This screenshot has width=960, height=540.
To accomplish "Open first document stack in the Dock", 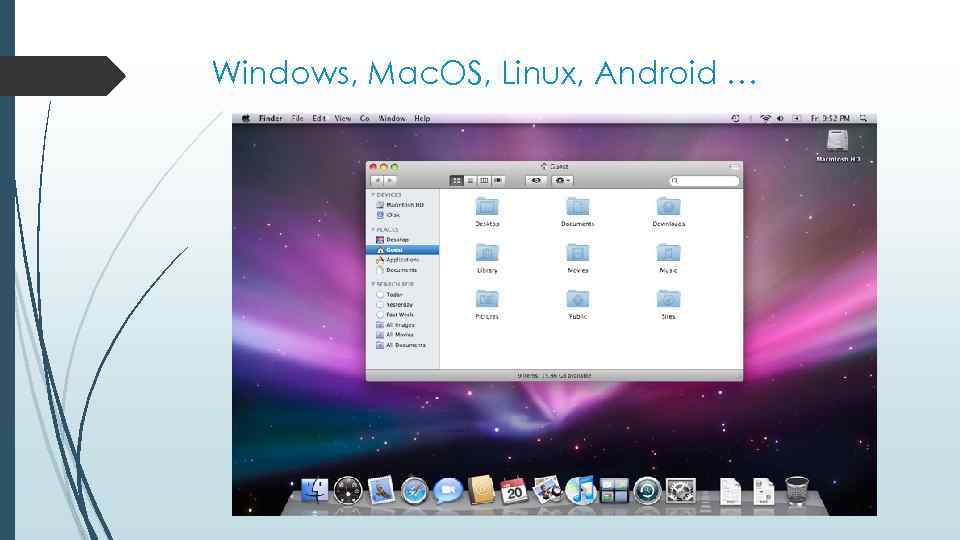I will [730, 492].
